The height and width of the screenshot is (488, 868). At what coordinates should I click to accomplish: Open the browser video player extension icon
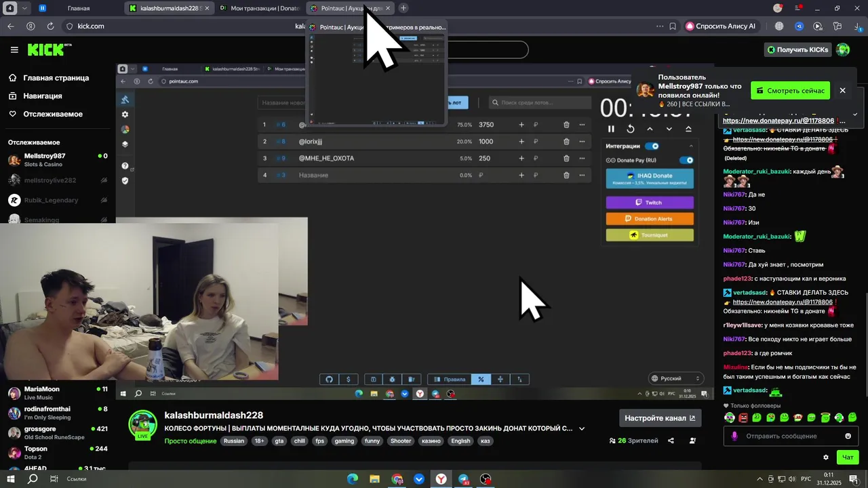(818, 26)
